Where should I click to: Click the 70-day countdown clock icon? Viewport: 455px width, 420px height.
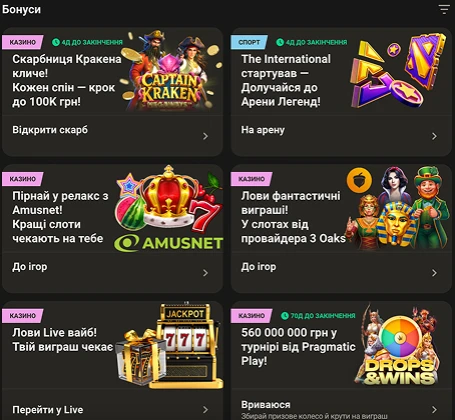(x=284, y=316)
